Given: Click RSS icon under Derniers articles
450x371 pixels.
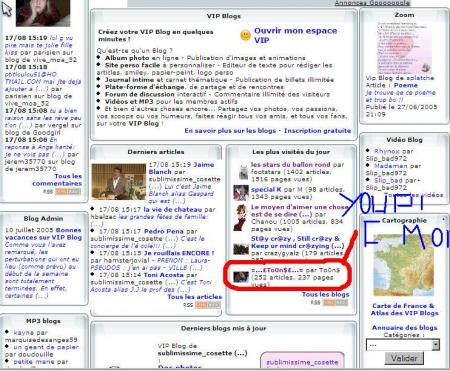Looking at the screenshot, I should pos(208,305).
